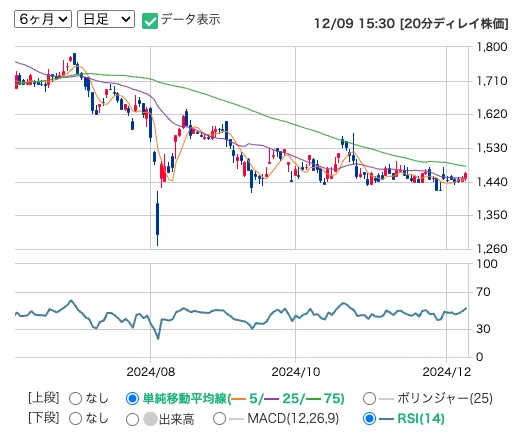Open the 6ヶ月 period dropdown

click(43, 19)
